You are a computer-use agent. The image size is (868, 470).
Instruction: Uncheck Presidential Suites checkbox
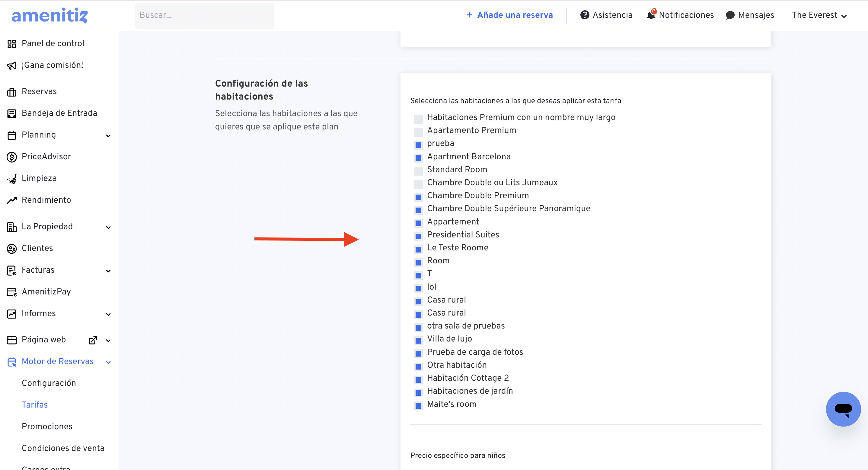[x=418, y=236]
